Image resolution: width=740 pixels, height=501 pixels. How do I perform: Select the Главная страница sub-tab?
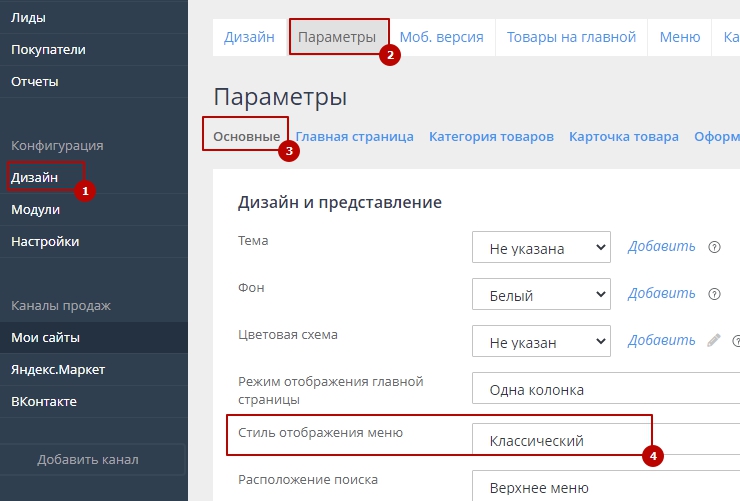point(354,137)
